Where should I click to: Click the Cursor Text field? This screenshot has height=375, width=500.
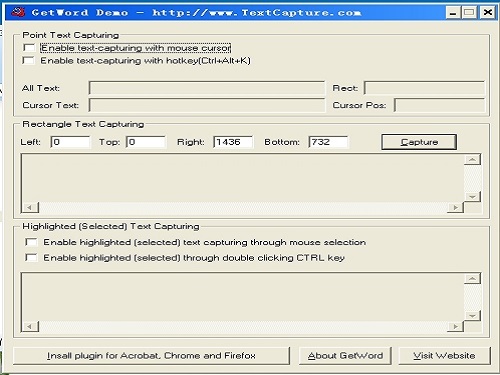click(207, 105)
